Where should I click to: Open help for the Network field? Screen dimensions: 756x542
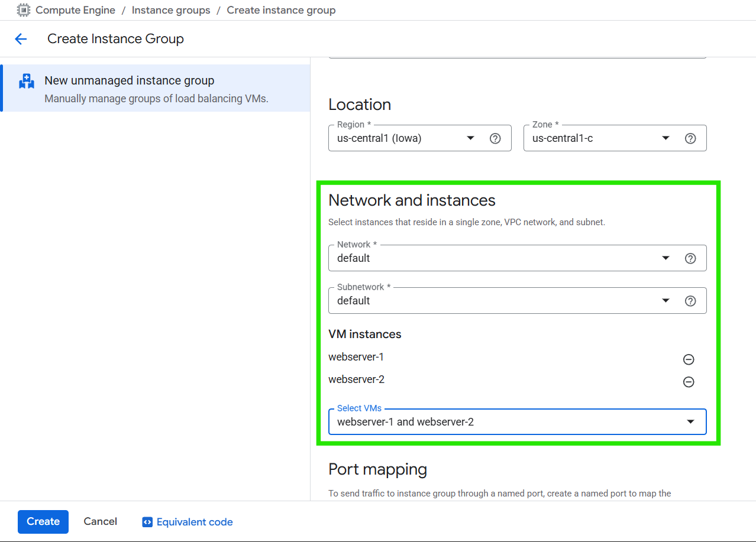(690, 258)
